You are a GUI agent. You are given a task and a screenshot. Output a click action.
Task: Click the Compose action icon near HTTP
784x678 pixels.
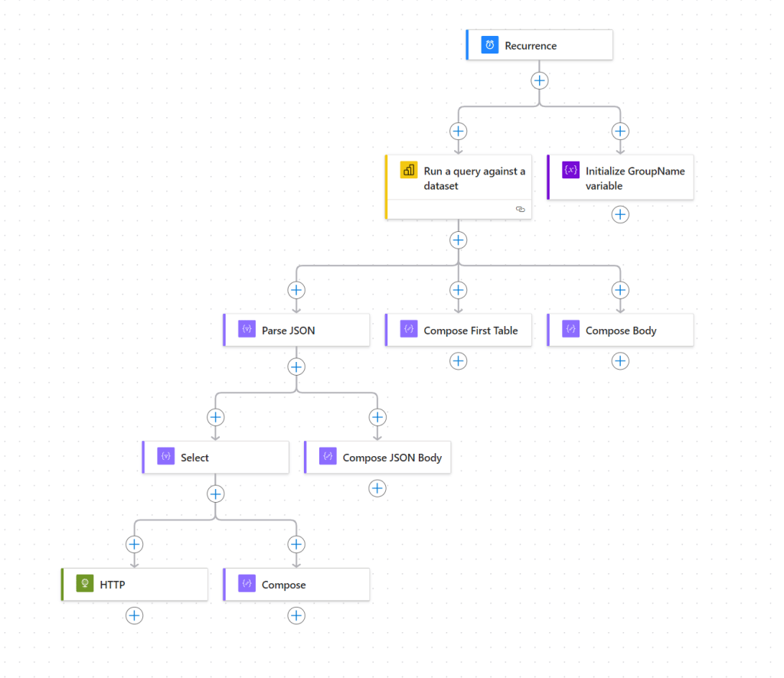click(x=247, y=584)
